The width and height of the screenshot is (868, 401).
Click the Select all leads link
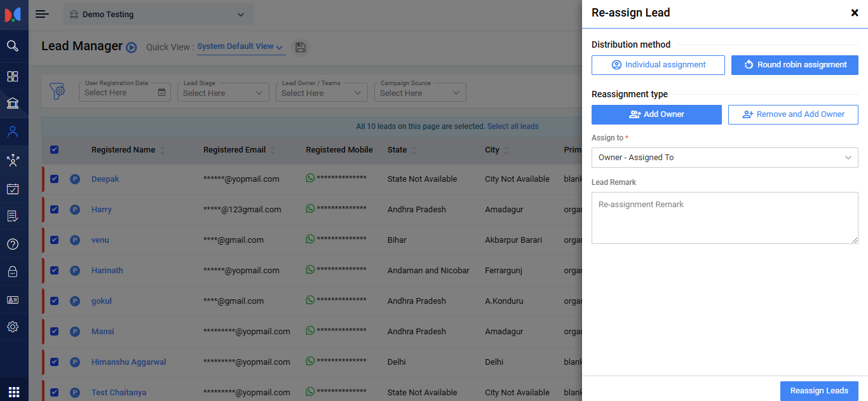(512, 126)
